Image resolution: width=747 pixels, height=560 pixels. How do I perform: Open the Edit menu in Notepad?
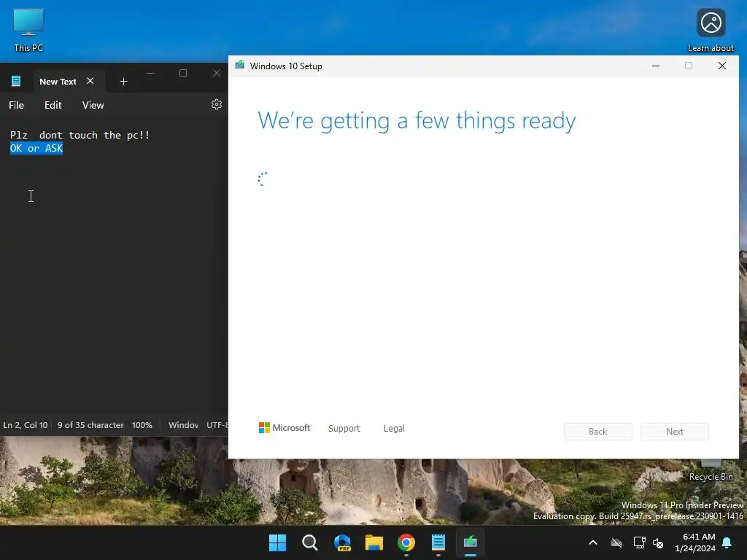tap(53, 105)
